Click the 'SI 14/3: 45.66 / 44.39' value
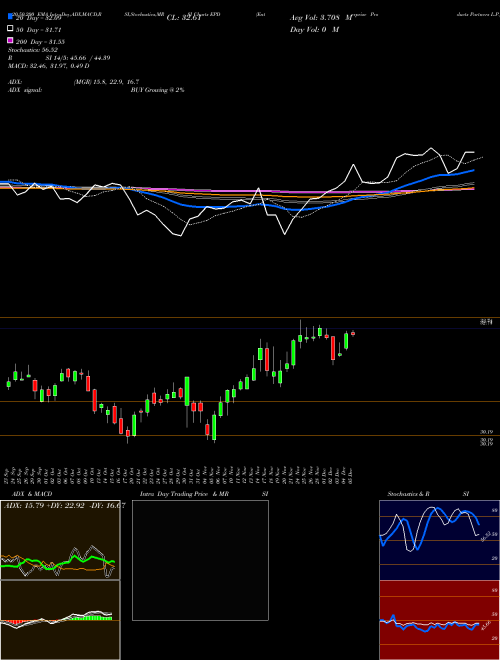The width and height of the screenshot is (500, 660). pyautogui.click(x=78, y=58)
